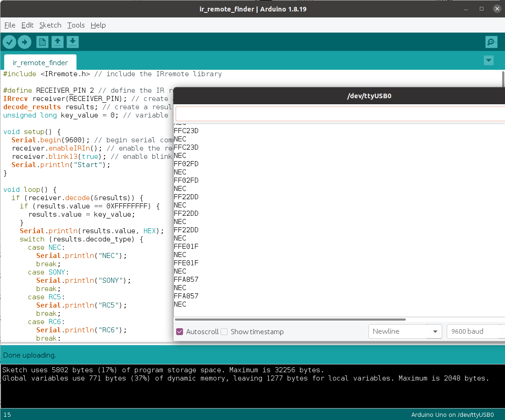Open Serial Monitor magnifier icon
Image resolution: width=505 pixels, height=420 pixels.
(491, 42)
